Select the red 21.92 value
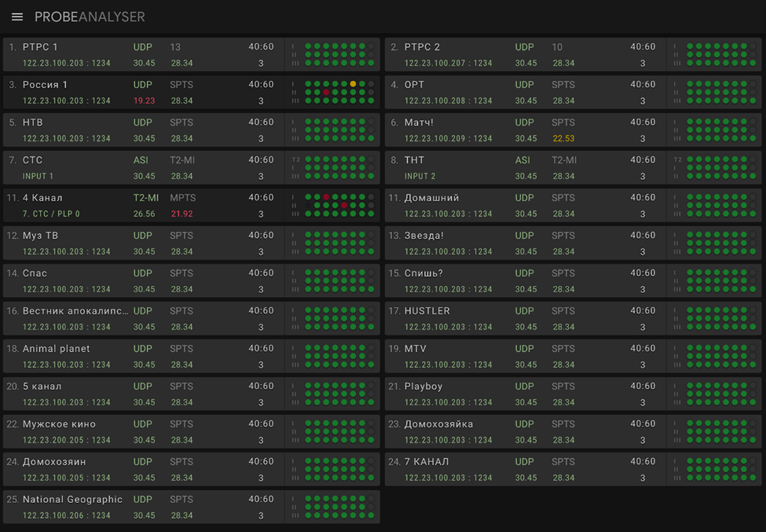The width and height of the screenshot is (766, 532). pyautogui.click(x=182, y=213)
